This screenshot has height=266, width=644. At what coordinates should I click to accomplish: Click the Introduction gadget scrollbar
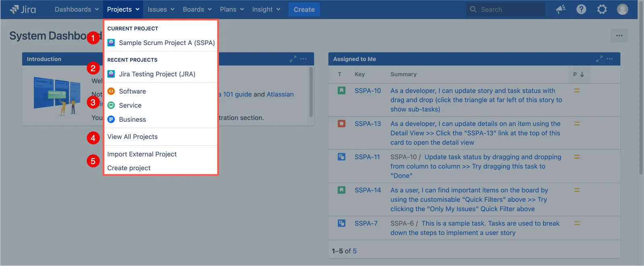311,92
